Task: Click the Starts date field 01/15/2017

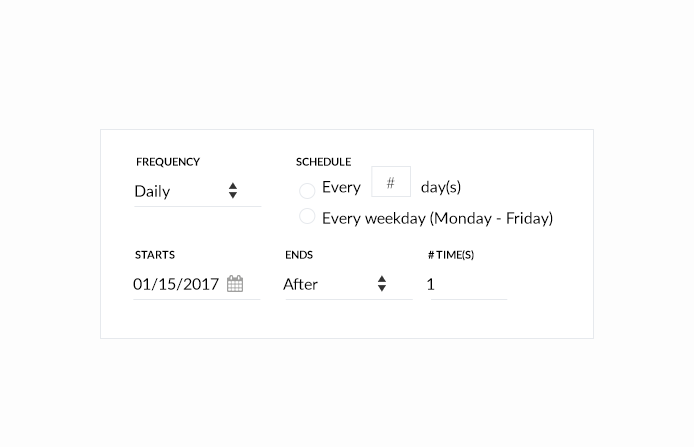Action: tap(176, 284)
